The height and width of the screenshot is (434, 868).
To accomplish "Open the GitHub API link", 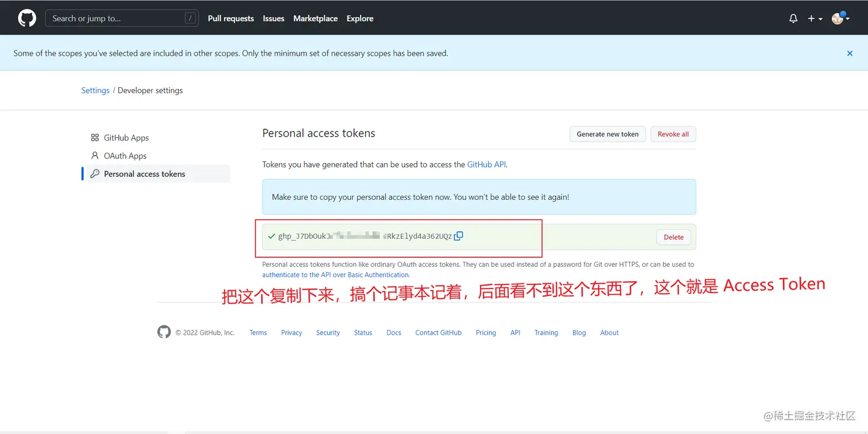I will [x=487, y=164].
